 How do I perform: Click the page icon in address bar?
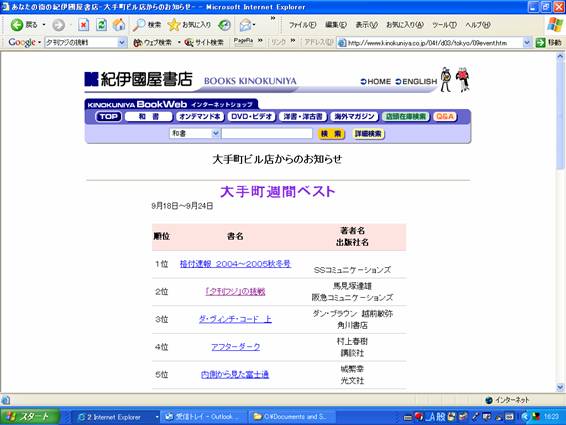click(341, 43)
